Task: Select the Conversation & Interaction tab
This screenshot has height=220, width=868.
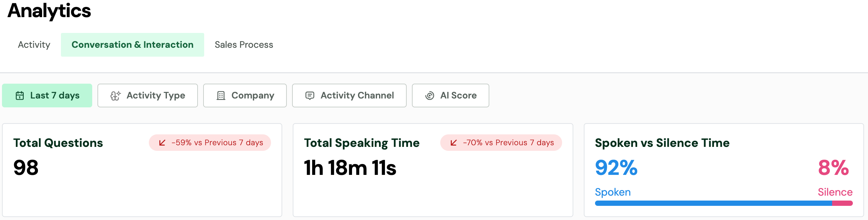Action: (x=132, y=45)
